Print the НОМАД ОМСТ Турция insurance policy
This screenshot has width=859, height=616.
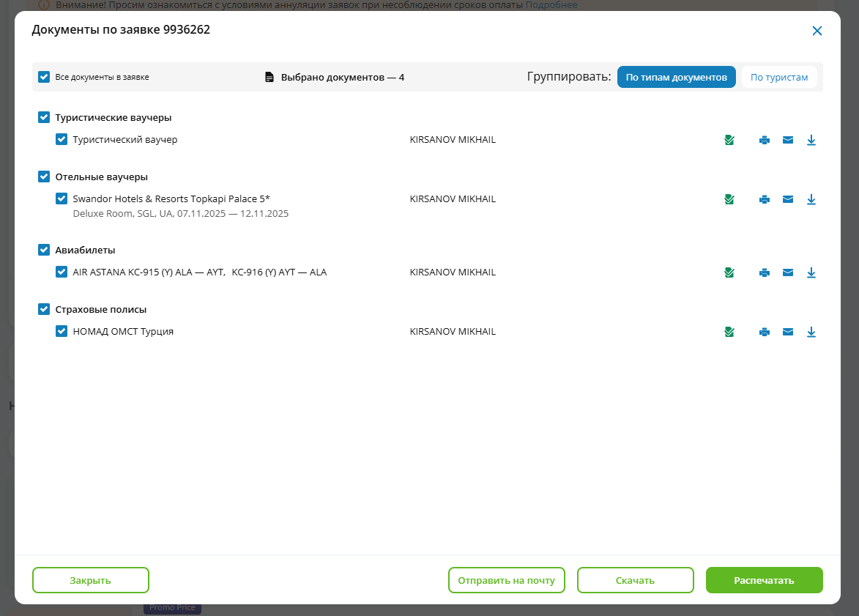[x=765, y=332]
